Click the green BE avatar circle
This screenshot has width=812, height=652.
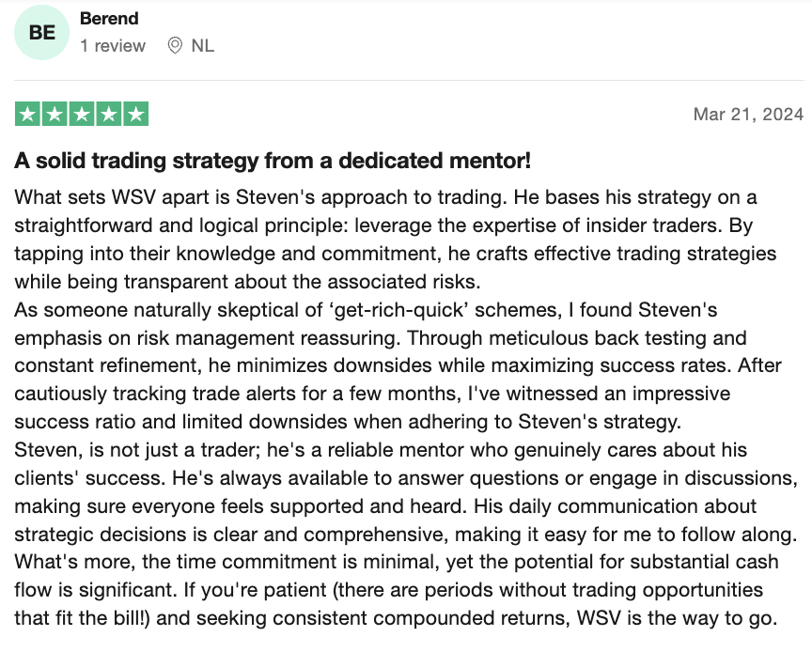[41, 33]
